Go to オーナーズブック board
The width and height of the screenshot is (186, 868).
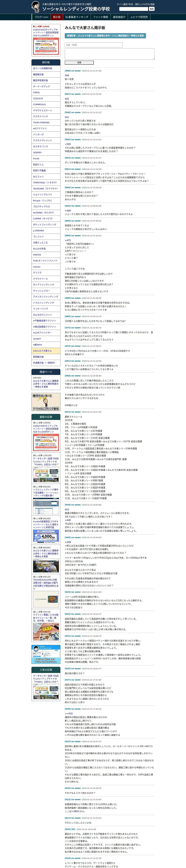pyautogui.click(x=46, y=87)
